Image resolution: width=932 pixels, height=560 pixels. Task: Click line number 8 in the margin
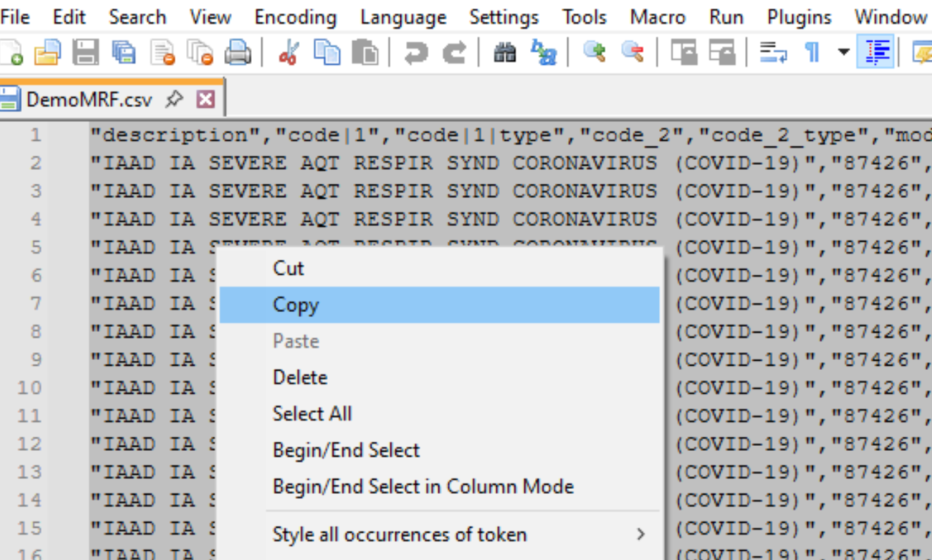[x=35, y=332]
